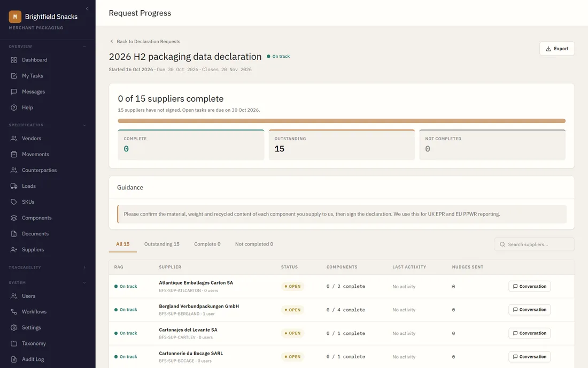Click the search magnifier icon
The width and height of the screenshot is (588, 368).
point(502,244)
